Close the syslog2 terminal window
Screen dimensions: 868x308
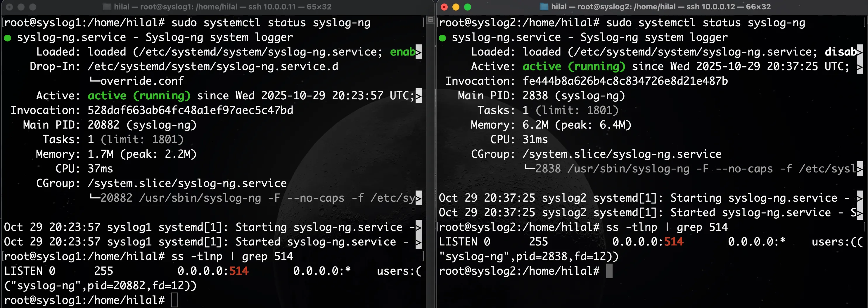coord(444,7)
